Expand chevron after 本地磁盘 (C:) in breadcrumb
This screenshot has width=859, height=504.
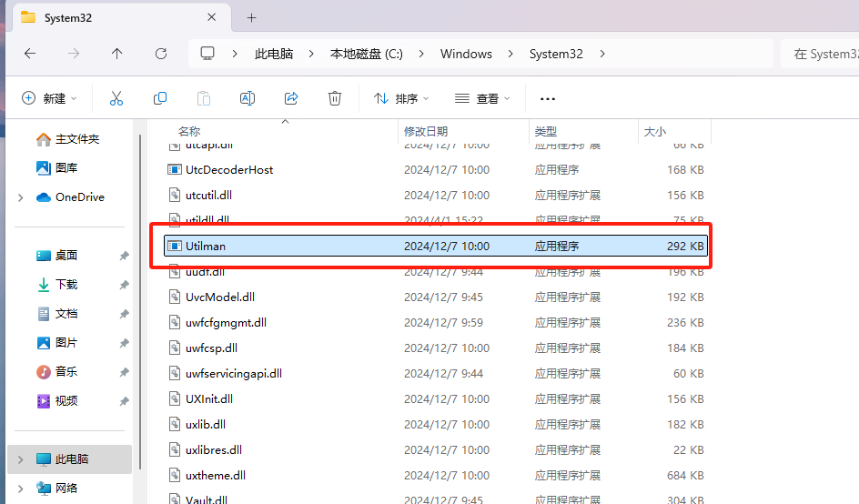[421, 54]
